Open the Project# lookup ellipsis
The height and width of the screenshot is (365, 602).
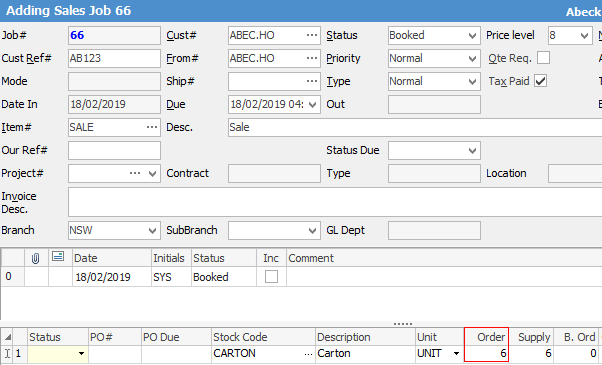click(135, 173)
